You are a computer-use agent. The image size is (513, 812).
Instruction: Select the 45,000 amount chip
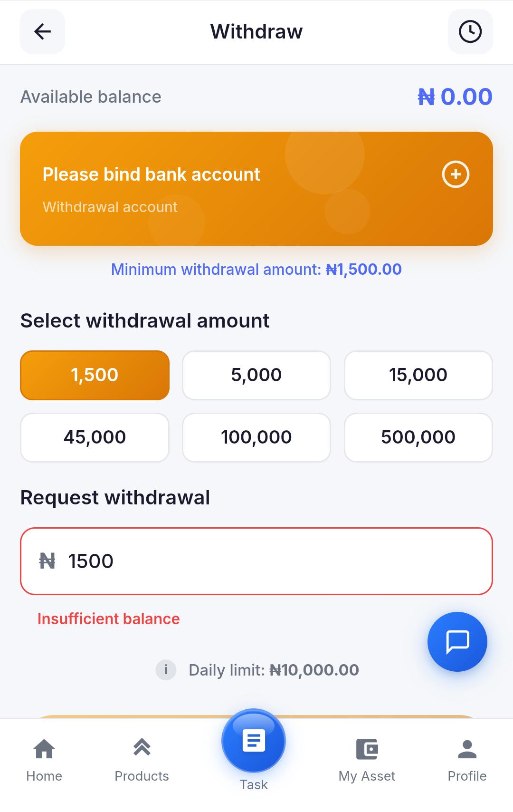click(94, 437)
